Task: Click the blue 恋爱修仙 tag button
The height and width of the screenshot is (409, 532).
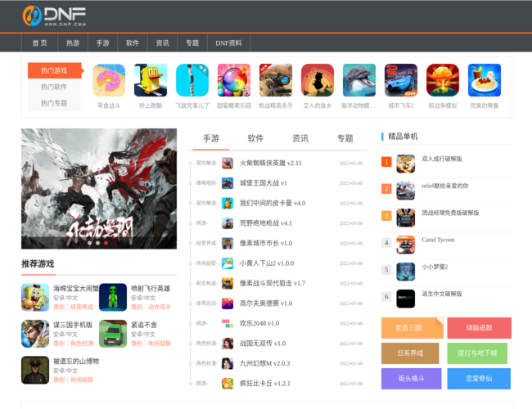Action: coord(479,379)
